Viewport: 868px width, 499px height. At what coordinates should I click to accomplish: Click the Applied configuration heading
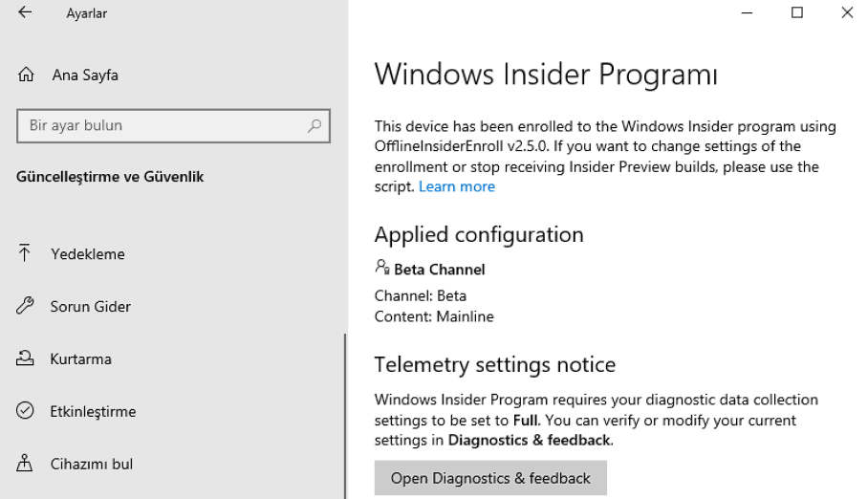[479, 235]
